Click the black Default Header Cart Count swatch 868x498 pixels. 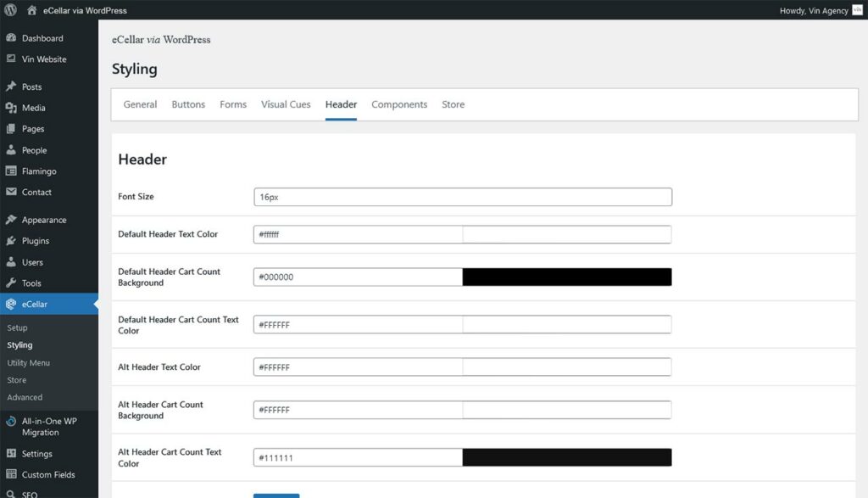click(566, 277)
